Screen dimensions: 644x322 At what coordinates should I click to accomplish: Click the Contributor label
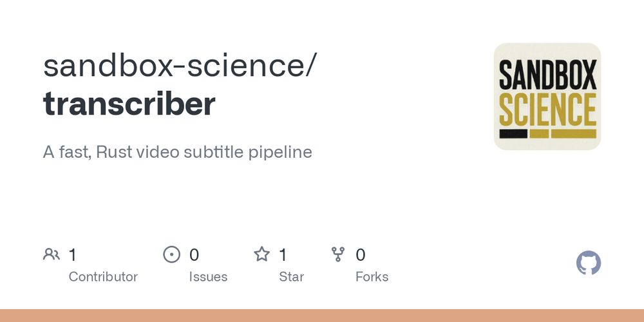[103, 277]
